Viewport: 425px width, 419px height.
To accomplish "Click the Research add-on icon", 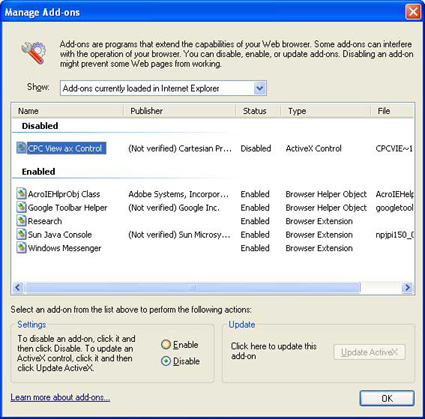I will pyautogui.click(x=21, y=221).
